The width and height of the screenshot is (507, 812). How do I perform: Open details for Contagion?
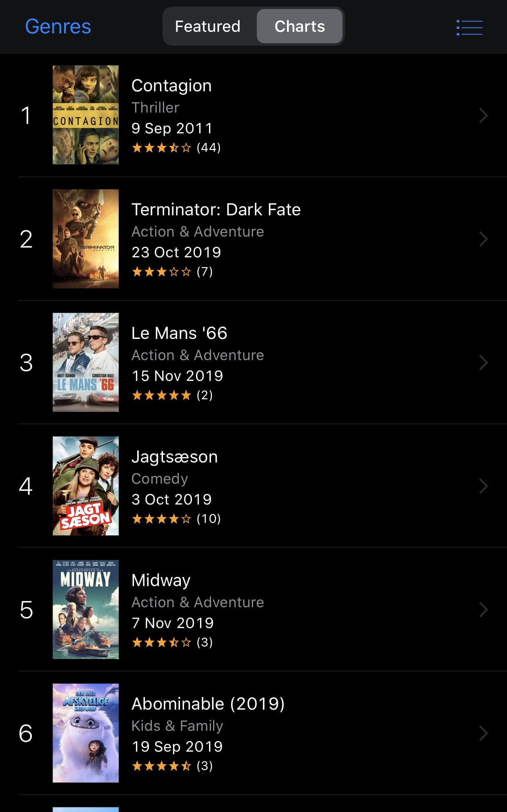pyautogui.click(x=483, y=115)
